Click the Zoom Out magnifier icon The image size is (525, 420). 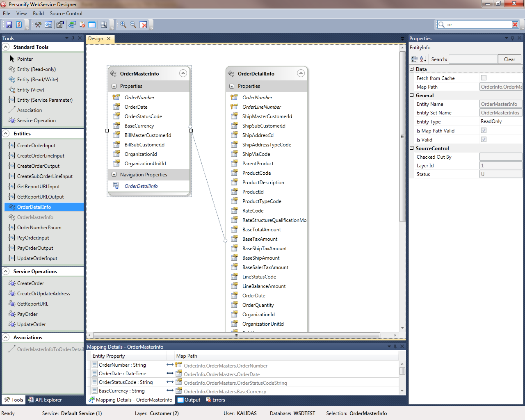(133, 25)
